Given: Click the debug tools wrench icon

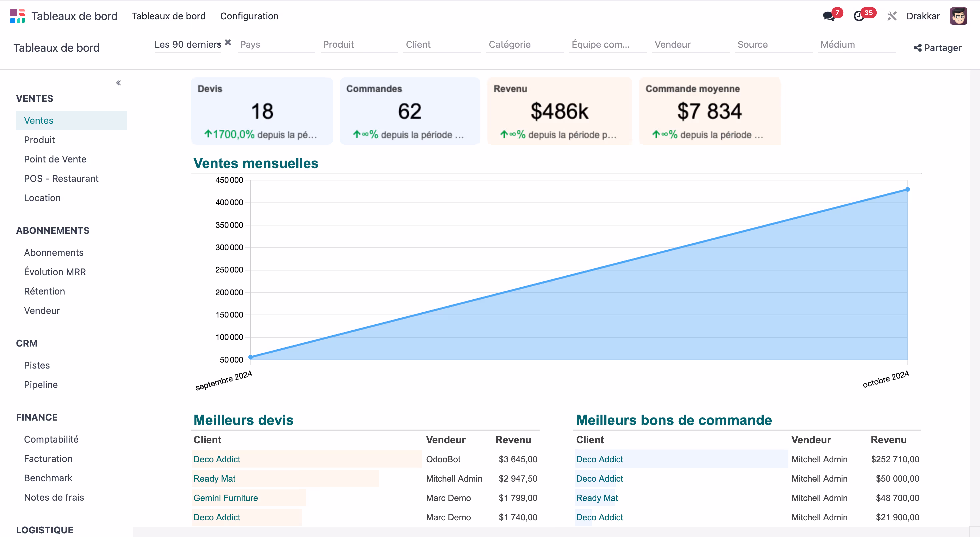Looking at the screenshot, I should (892, 16).
